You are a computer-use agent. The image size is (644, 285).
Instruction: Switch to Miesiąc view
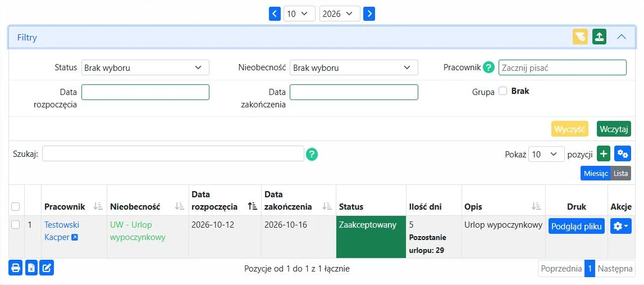[x=596, y=173]
